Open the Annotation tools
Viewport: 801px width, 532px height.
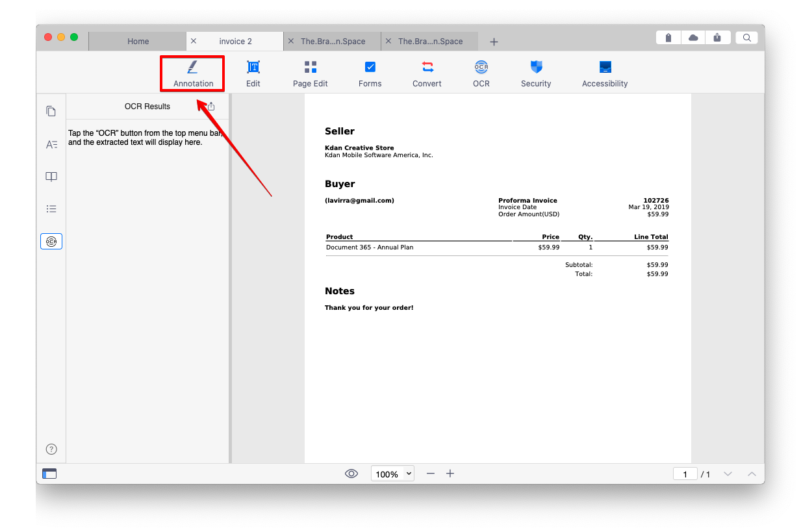193,73
